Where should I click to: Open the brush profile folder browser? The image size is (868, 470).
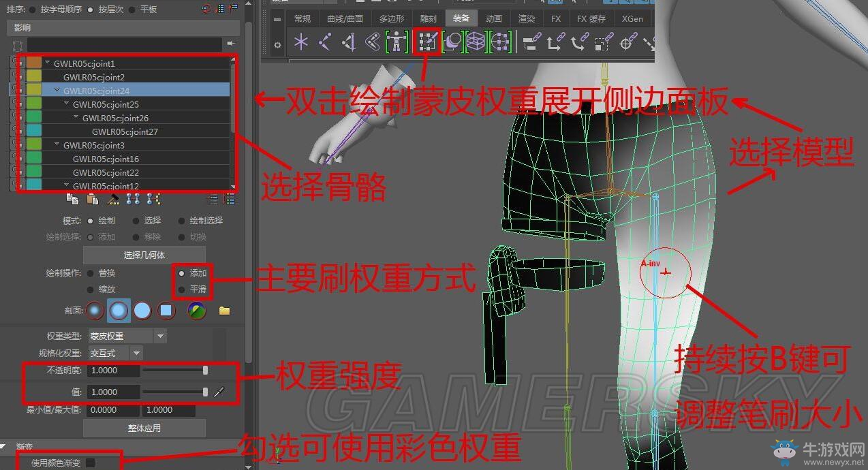coord(224,311)
